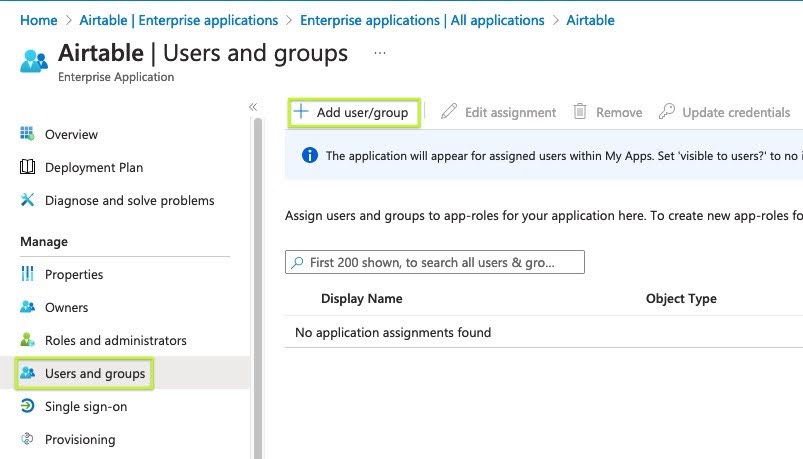803x459 pixels.
Task: Click the search magnifier icon
Action: [x=297, y=263]
